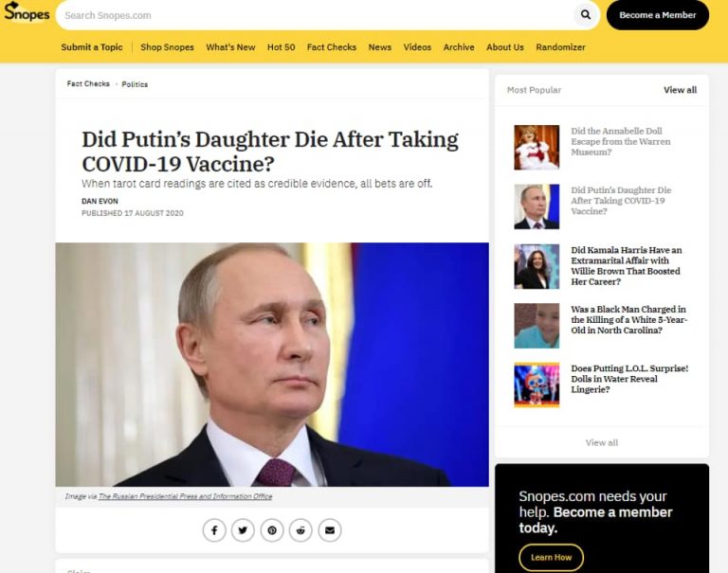Click the Annabelle doll thumbnail
728x573 pixels.
tap(537, 148)
